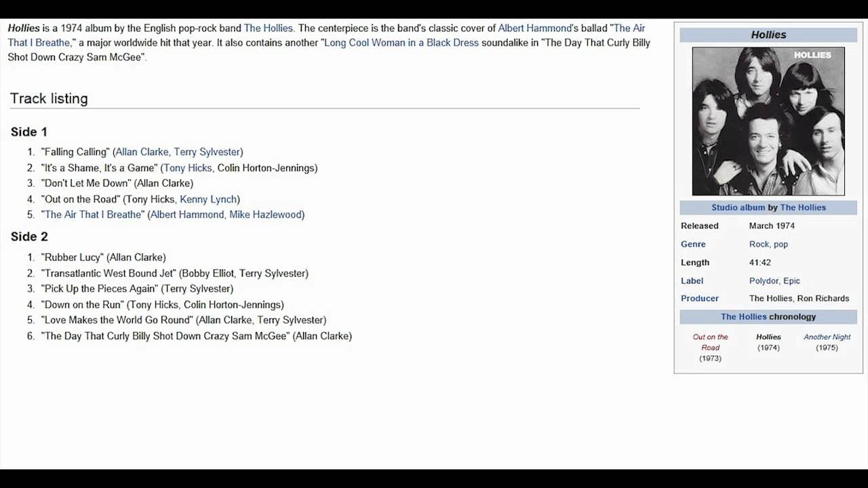
Task: Click the "41:42" length value
Action: click(760, 262)
